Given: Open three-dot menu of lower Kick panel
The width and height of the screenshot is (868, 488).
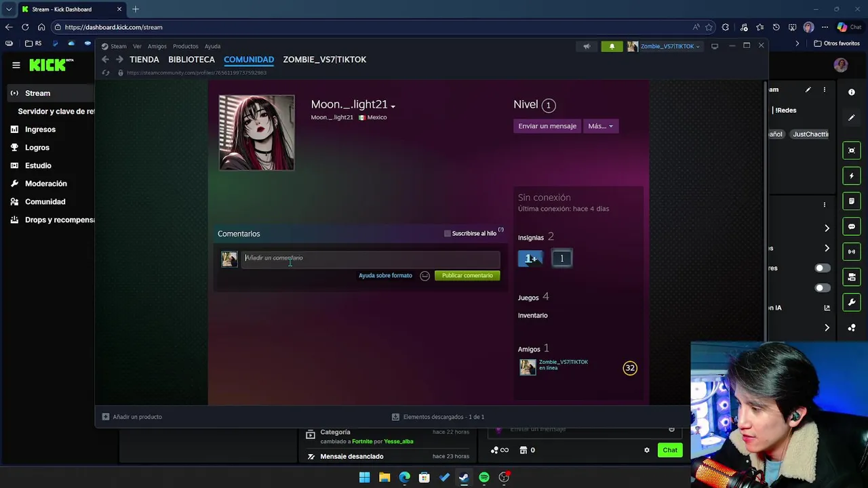Looking at the screenshot, I should [x=825, y=205].
